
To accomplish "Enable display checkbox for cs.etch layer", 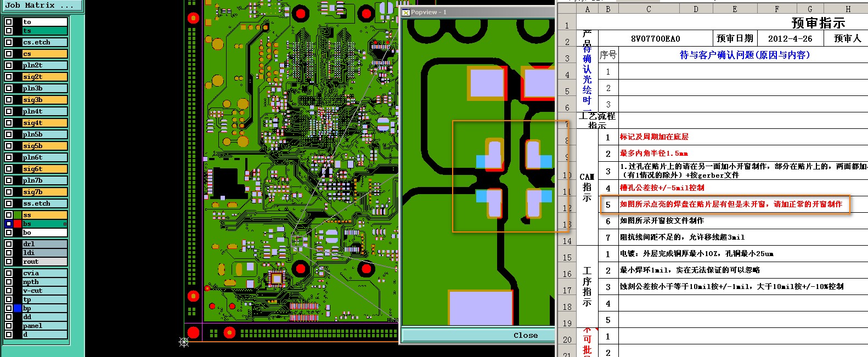I will 9,42.
